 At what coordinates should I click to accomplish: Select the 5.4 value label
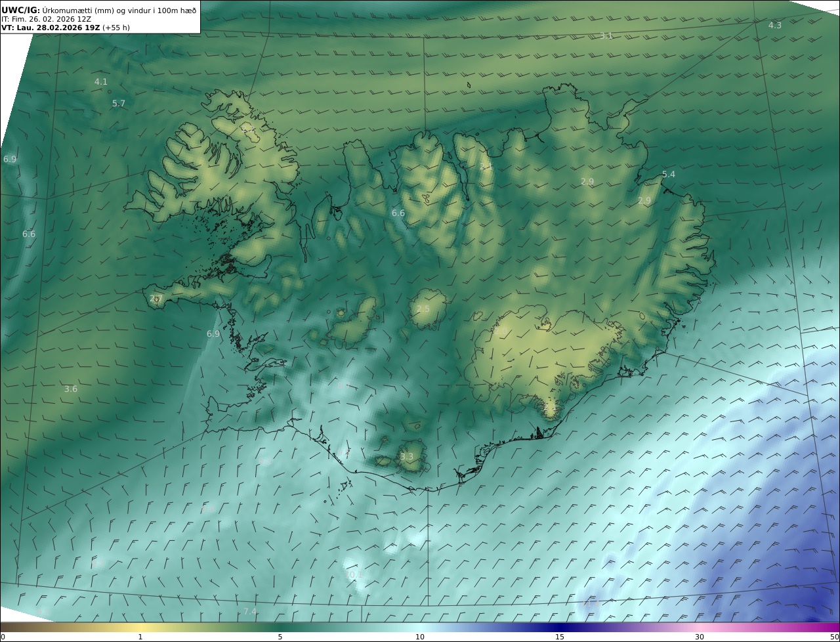click(668, 175)
